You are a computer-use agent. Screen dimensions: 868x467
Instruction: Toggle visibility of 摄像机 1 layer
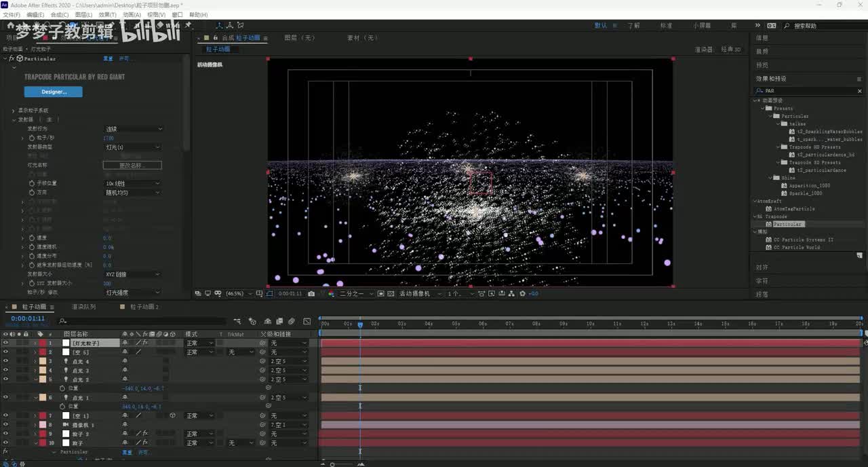point(5,424)
